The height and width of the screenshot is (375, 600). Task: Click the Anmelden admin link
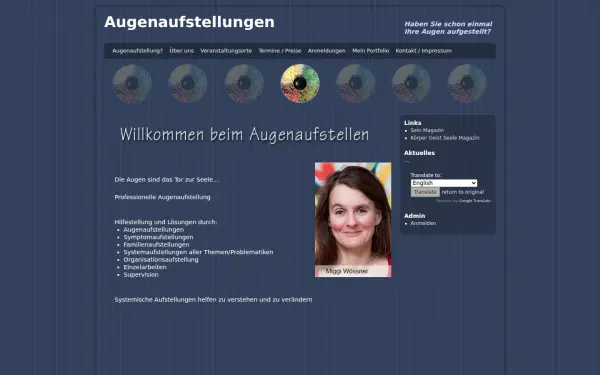pos(423,223)
